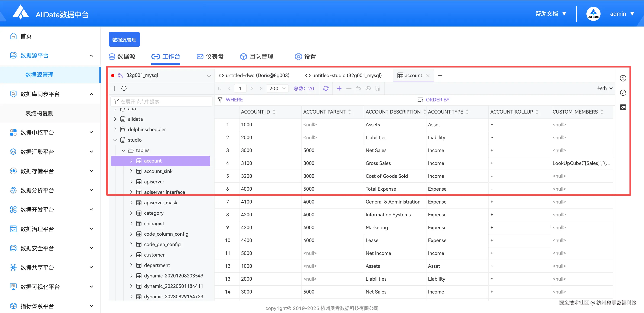The image size is (644, 313).
Task: Click the purple add row plus icon
Action: [x=339, y=88]
